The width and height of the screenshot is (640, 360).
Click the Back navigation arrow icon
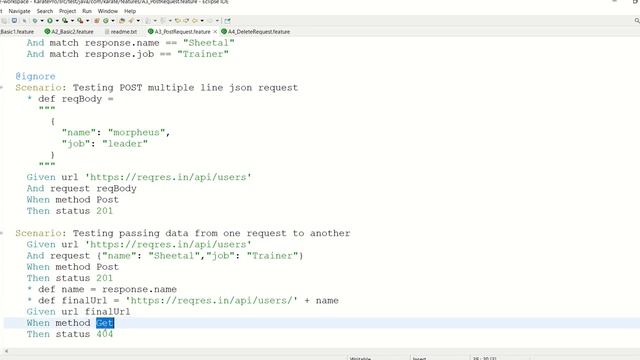click(195, 20)
